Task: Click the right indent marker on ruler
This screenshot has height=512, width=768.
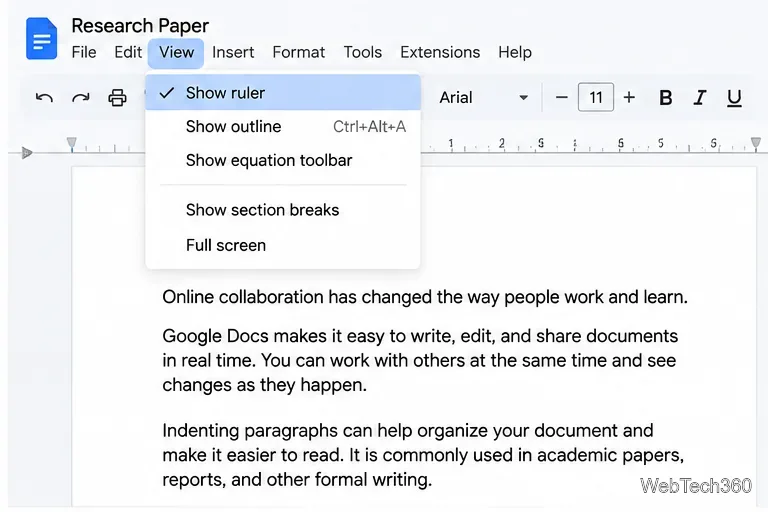Action: coord(756,143)
